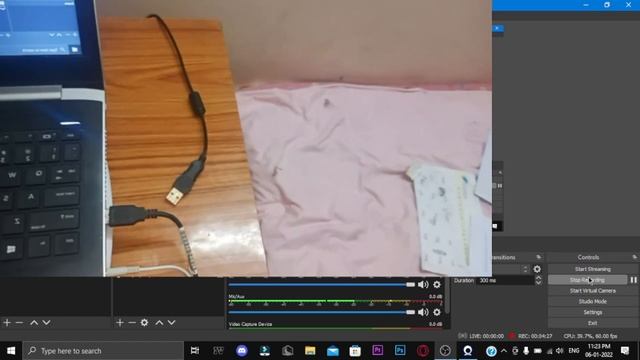Add a new source with plus icon
The image size is (640, 360).
point(120,322)
